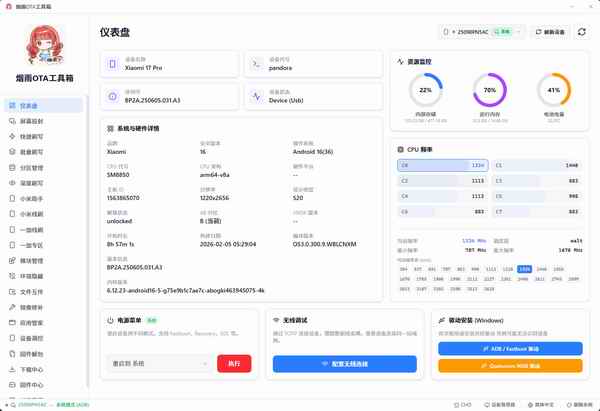Install the Qualcomm 9008 driver

click(x=510, y=365)
